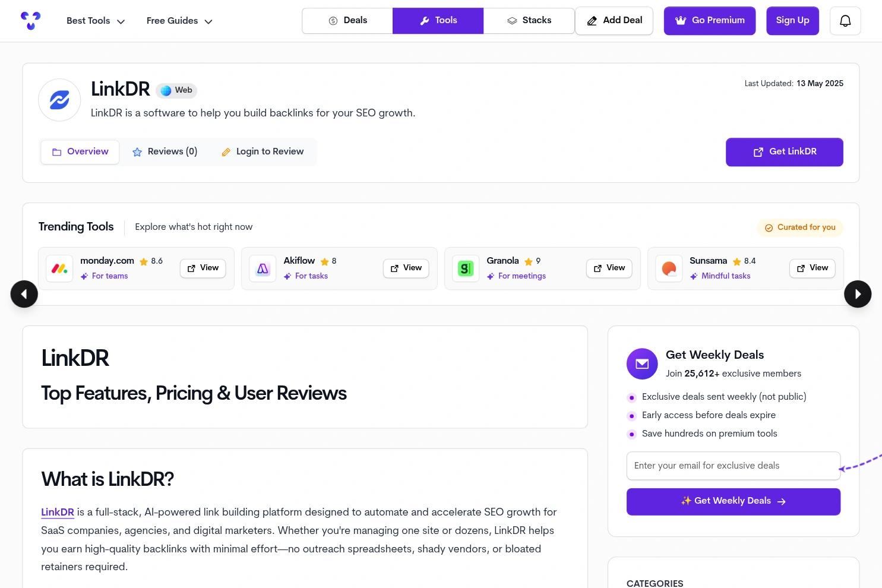Click the Add Deal button

point(614,21)
